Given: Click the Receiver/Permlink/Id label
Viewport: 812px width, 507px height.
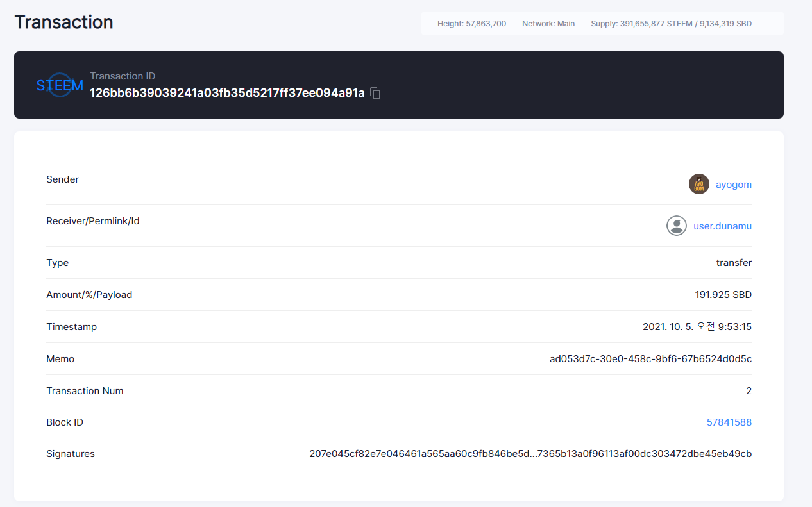Looking at the screenshot, I should point(93,221).
